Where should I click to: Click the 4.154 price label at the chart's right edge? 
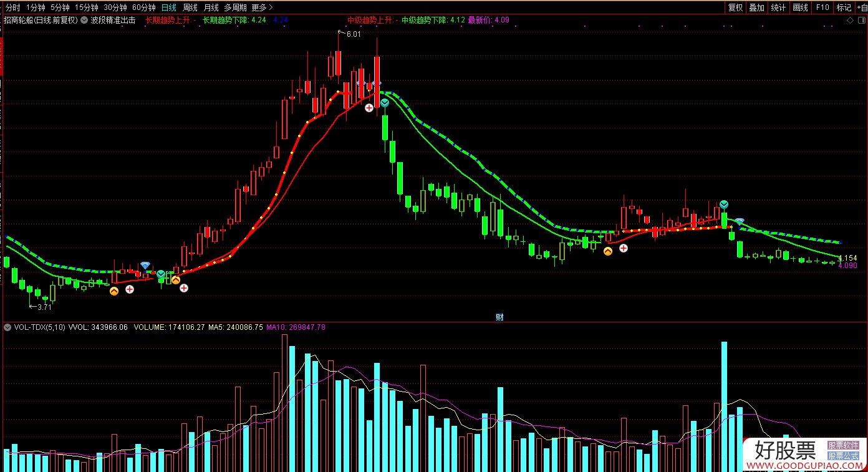coord(847,258)
